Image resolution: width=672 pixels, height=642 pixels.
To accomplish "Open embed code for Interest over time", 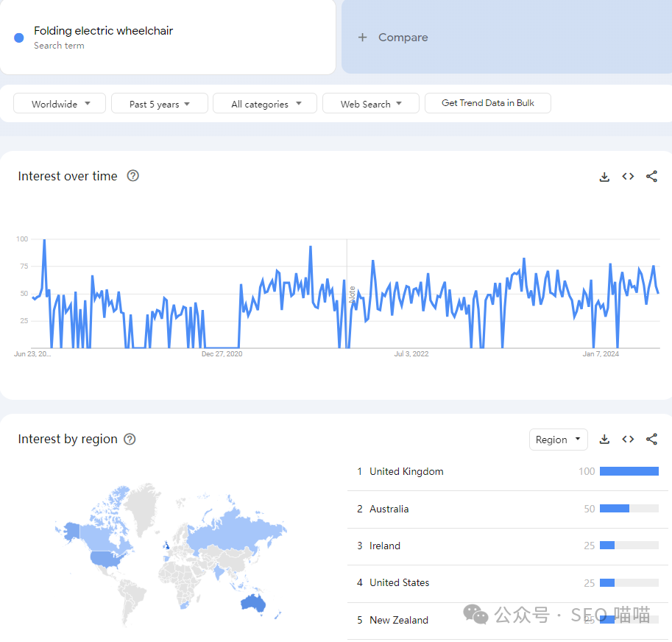I will coord(628,177).
